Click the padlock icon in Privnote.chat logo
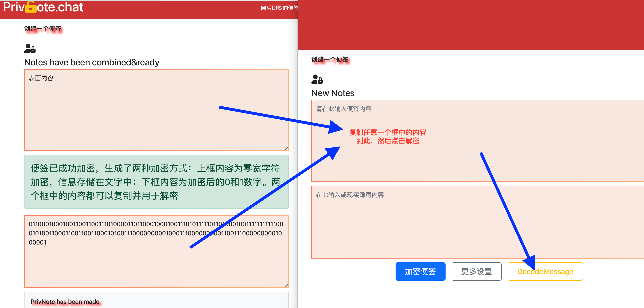This screenshot has width=644, height=308. click(31, 7)
